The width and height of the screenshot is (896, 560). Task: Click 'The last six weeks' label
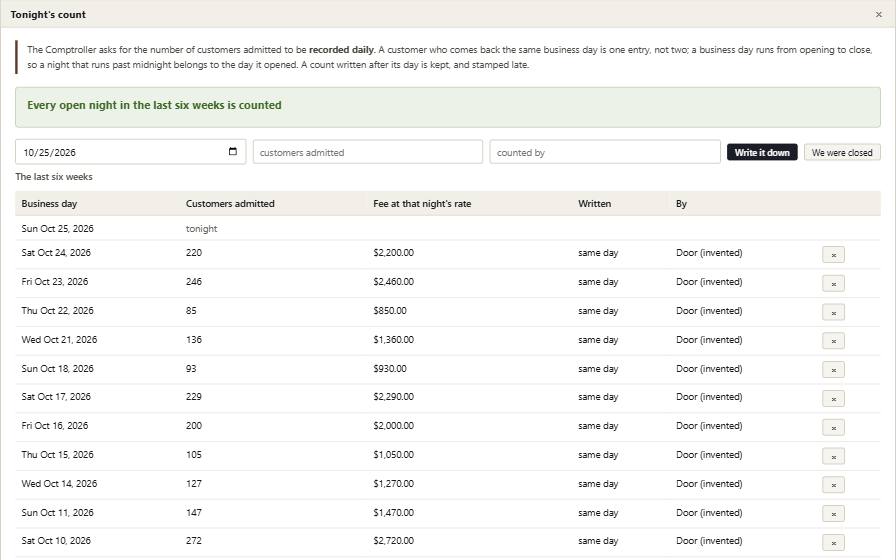(x=54, y=177)
